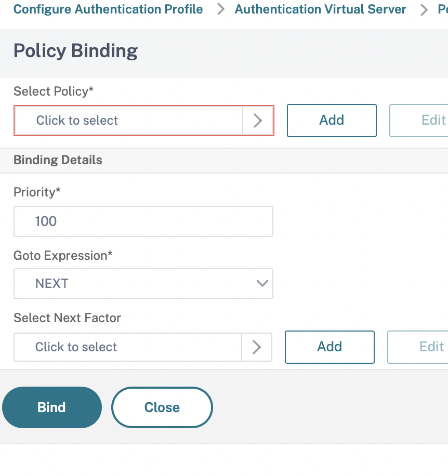Edit the selected next factor
This screenshot has width=448, height=476.
(x=418, y=347)
